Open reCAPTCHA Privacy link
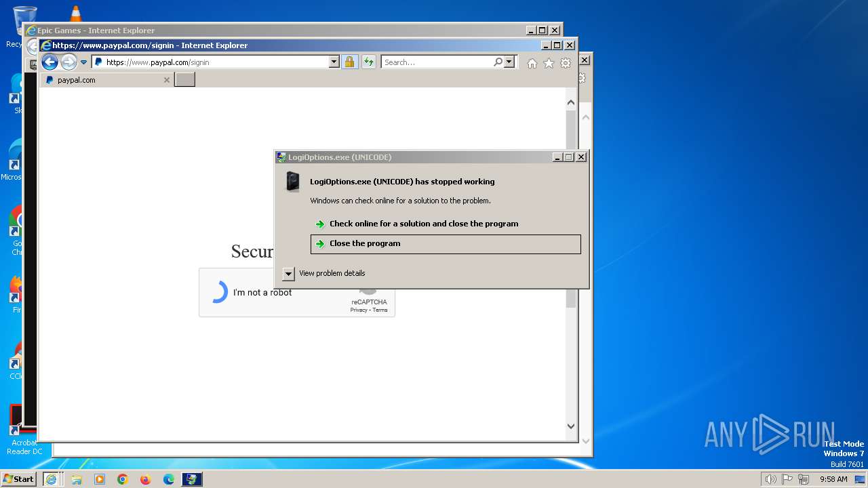 pos(359,310)
